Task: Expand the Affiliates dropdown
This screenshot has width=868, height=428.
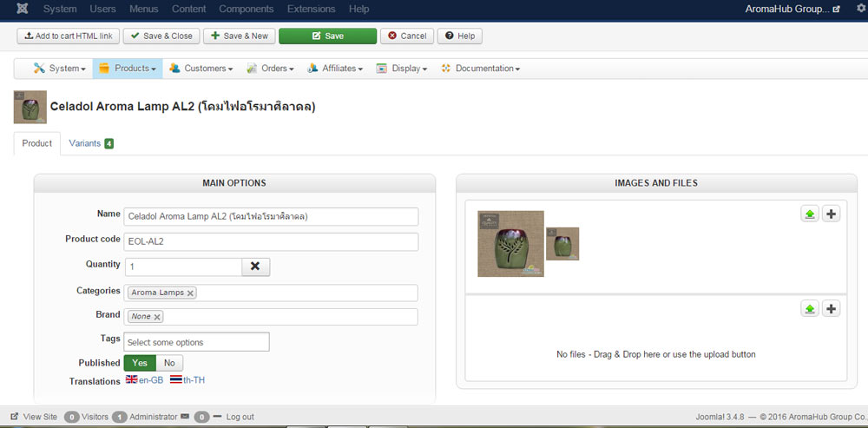Action: tap(335, 68)
